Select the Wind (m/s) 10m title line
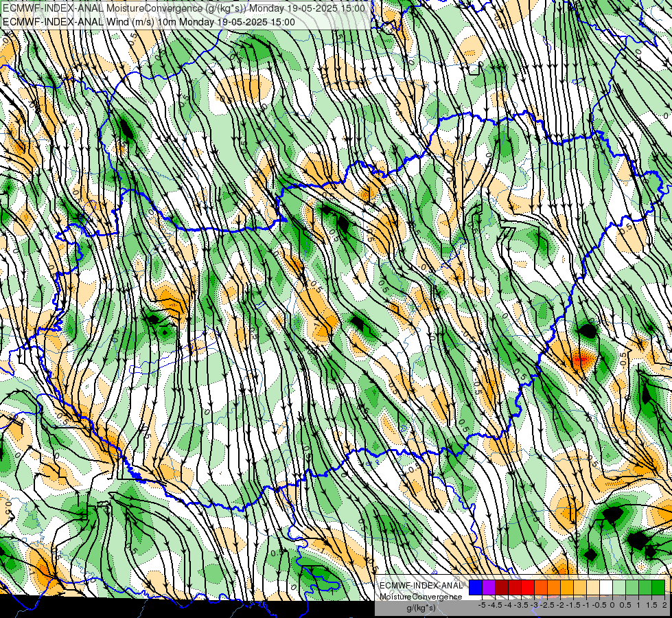Image resolution: width=672 pixels, height=618 pixels. pyautogui.click(x=149, y=22)
